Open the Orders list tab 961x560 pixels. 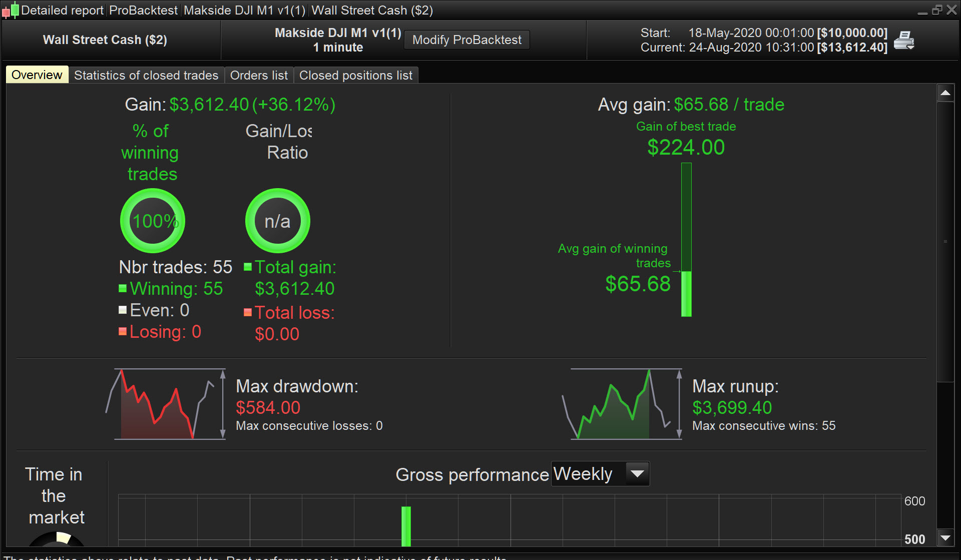[259, 75]
